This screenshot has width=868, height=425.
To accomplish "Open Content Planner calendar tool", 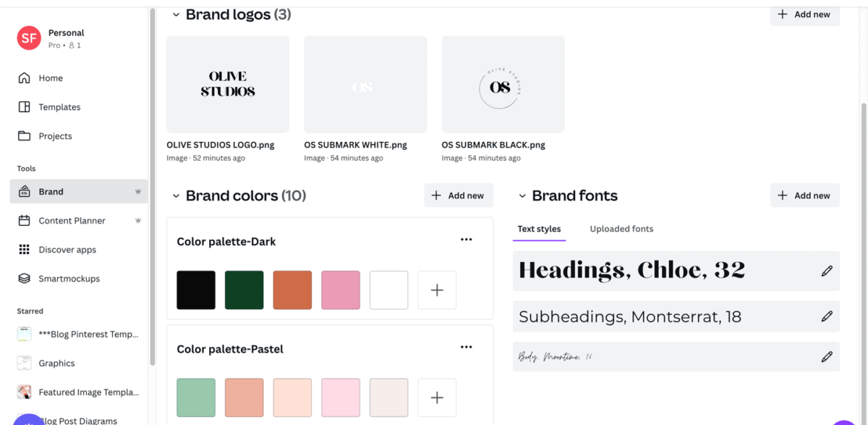I will click(x=78, y=221).
